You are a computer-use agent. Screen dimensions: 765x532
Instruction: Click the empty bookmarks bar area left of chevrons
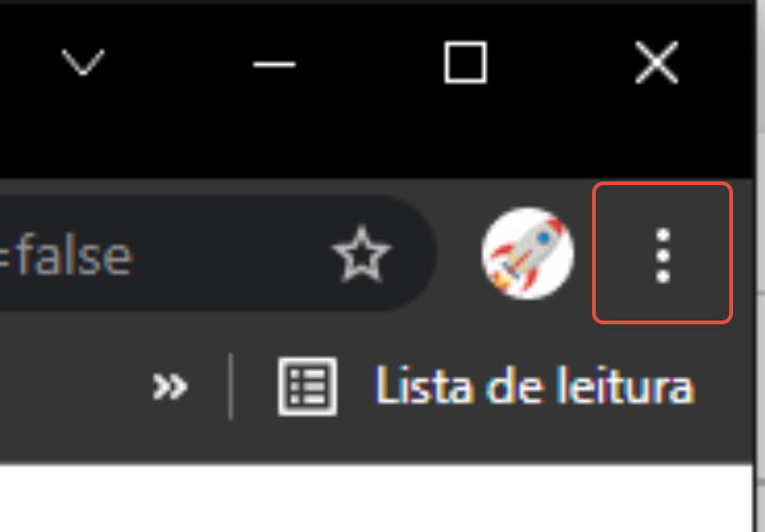point(73,386)
